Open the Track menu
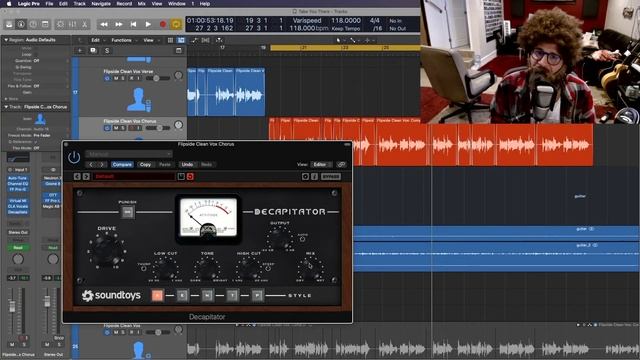 79,4
